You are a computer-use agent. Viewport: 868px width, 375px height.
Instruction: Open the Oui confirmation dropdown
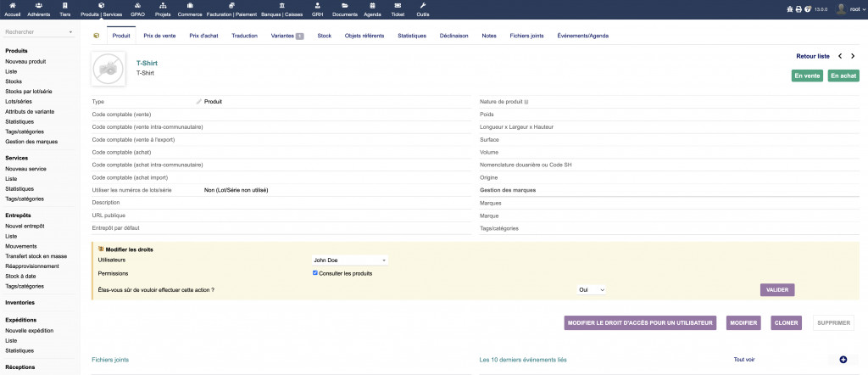(x=591, y=289)
